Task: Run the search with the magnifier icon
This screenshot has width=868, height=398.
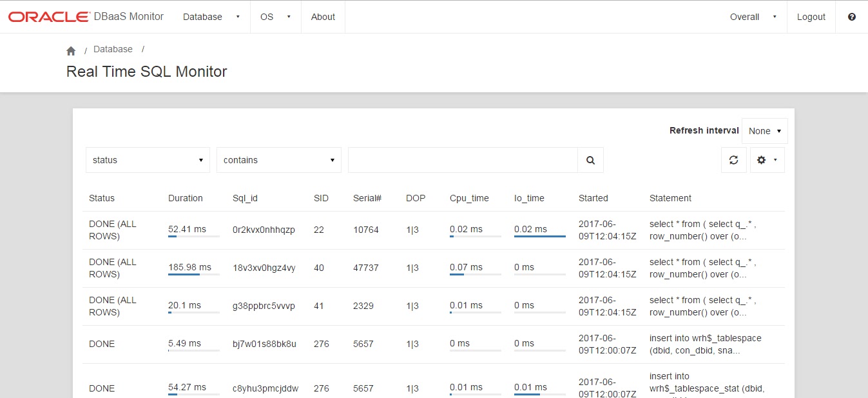Action: tap(590, 159)
